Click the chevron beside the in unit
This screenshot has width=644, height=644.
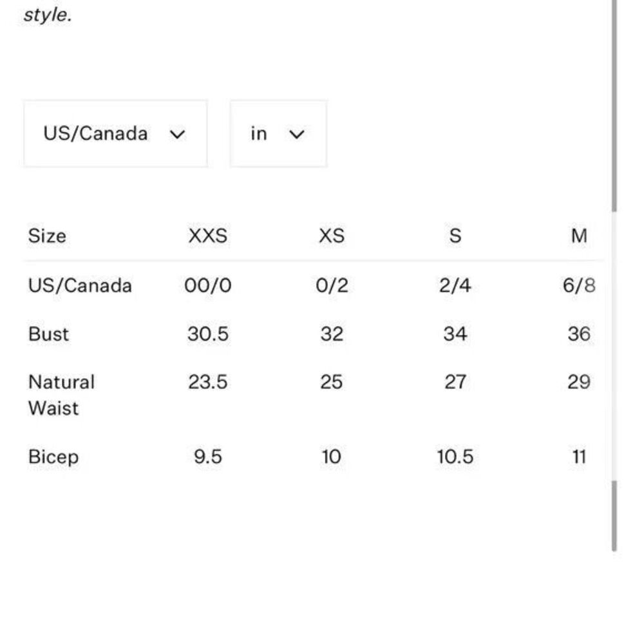pos(296,135)
